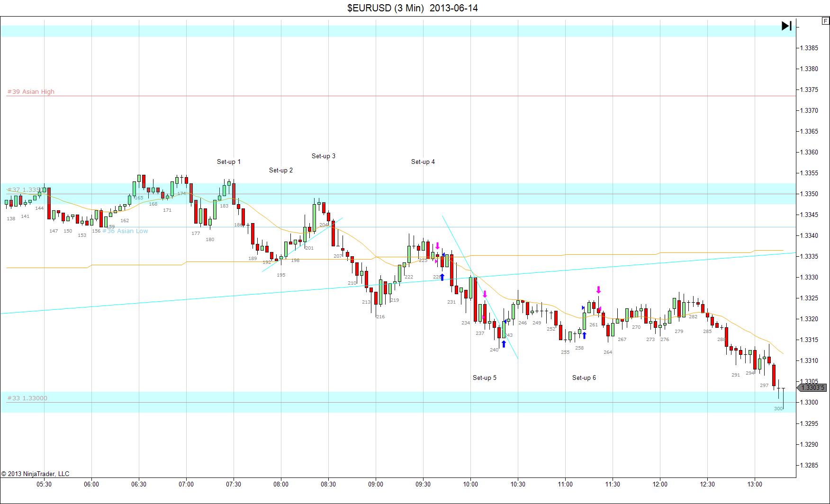Viewport: 830px width, 504px height.
Task: Select the Set-up 4 text label
Action: point(423,162)
